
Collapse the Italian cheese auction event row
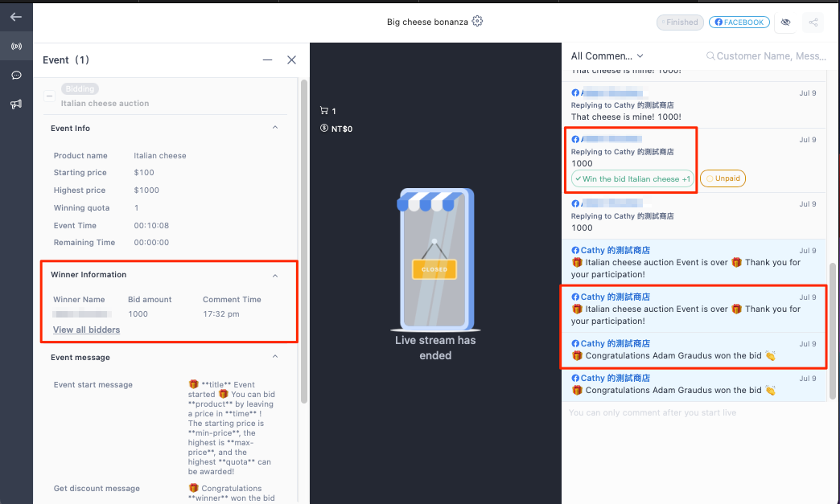(49, 96)
